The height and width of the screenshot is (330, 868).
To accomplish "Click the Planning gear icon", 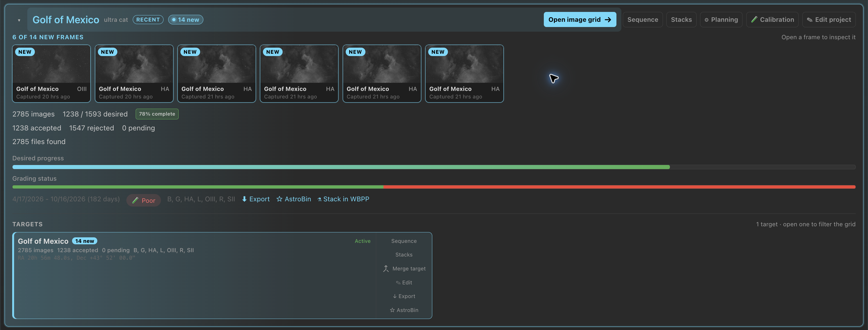I will pyautogui.click(x=706, y=20).
